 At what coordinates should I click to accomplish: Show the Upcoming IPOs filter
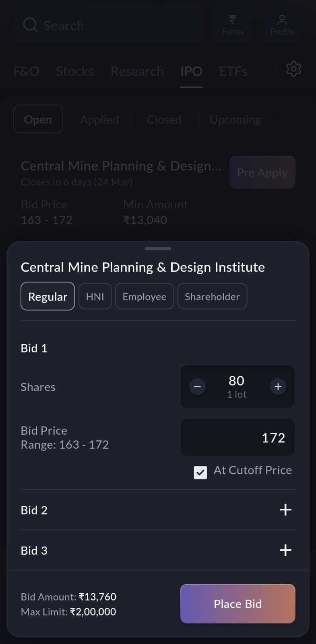[235, 119]
